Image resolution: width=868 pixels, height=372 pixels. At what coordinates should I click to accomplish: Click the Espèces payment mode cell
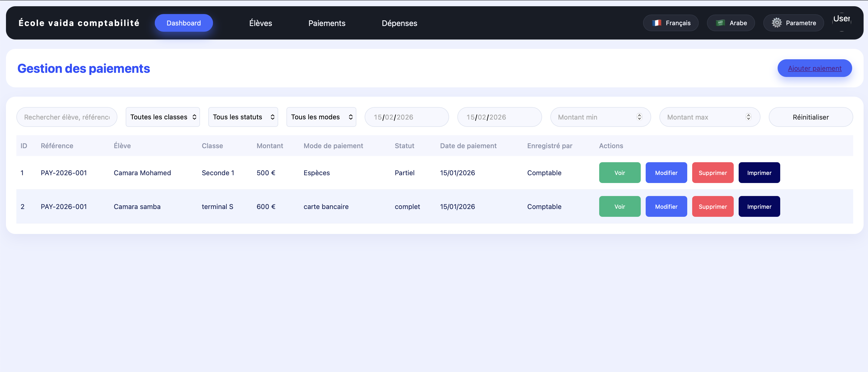[316, 173]
